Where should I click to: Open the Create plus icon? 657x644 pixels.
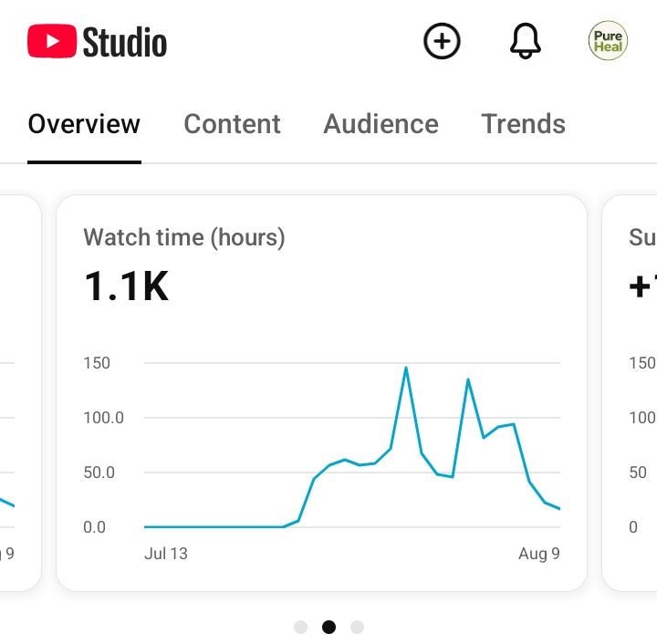coord(442,41)
